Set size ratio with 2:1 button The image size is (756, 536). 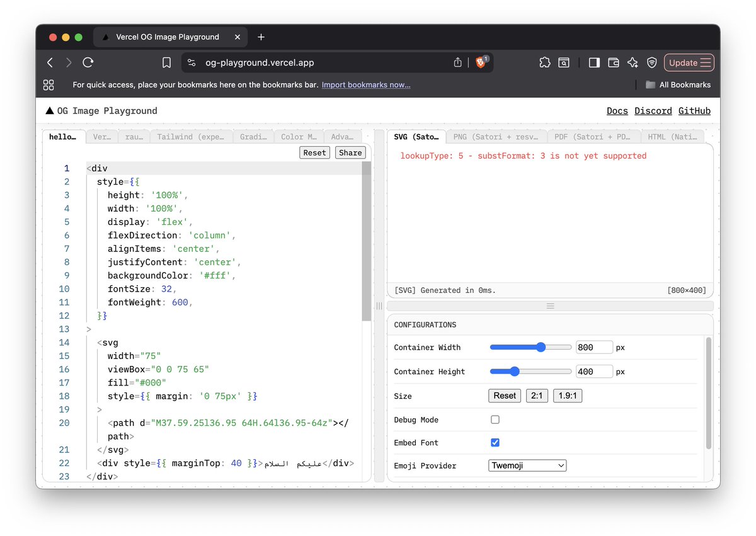[537, 396]
